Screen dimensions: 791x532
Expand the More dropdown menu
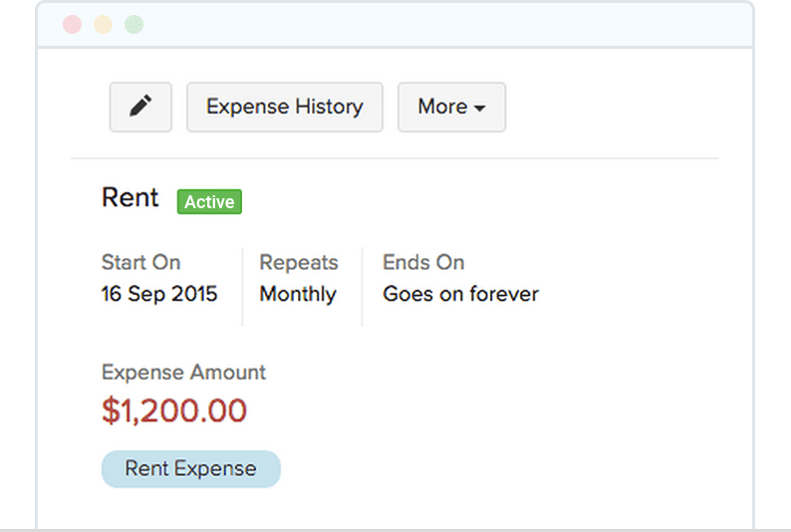point(451,107)
